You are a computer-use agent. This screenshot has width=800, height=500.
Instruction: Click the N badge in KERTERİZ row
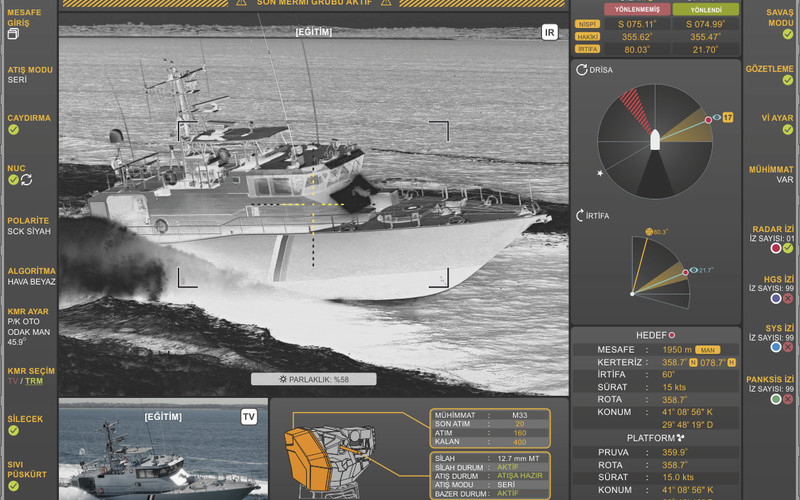click(x=693, y=363)
